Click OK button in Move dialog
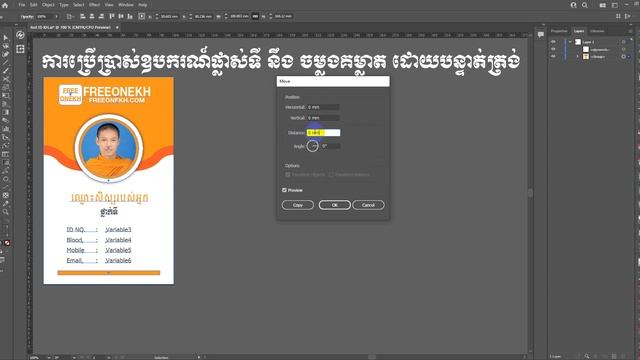 pos(334,205)
